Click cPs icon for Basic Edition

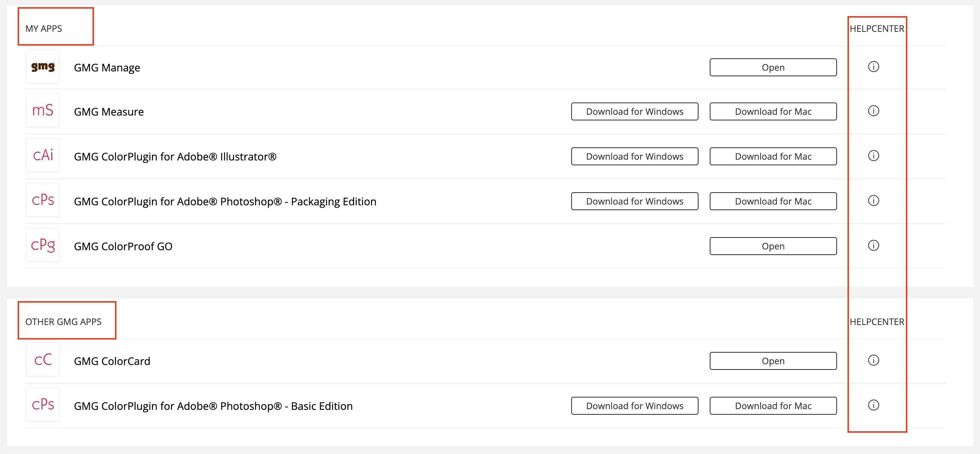coord(43,405)
